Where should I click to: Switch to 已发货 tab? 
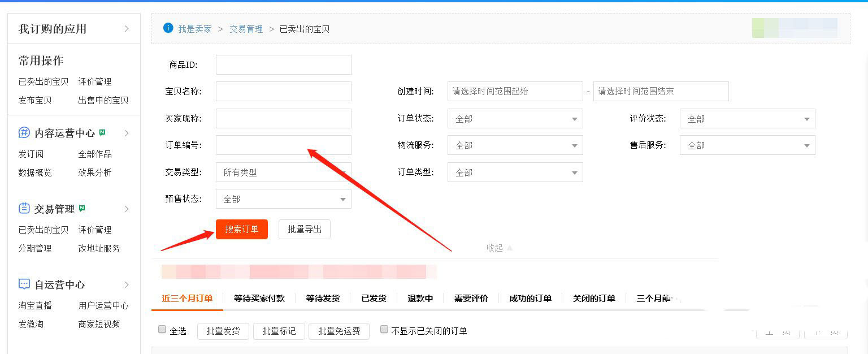tap(374, 298)
